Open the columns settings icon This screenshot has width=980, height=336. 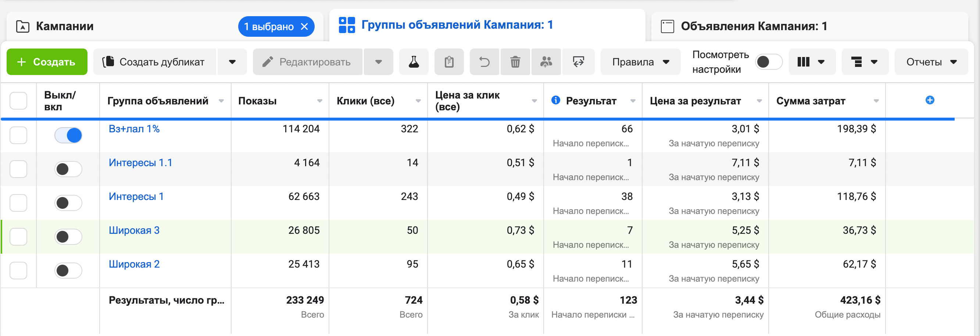pyautogui.click(x=812, y=62)
